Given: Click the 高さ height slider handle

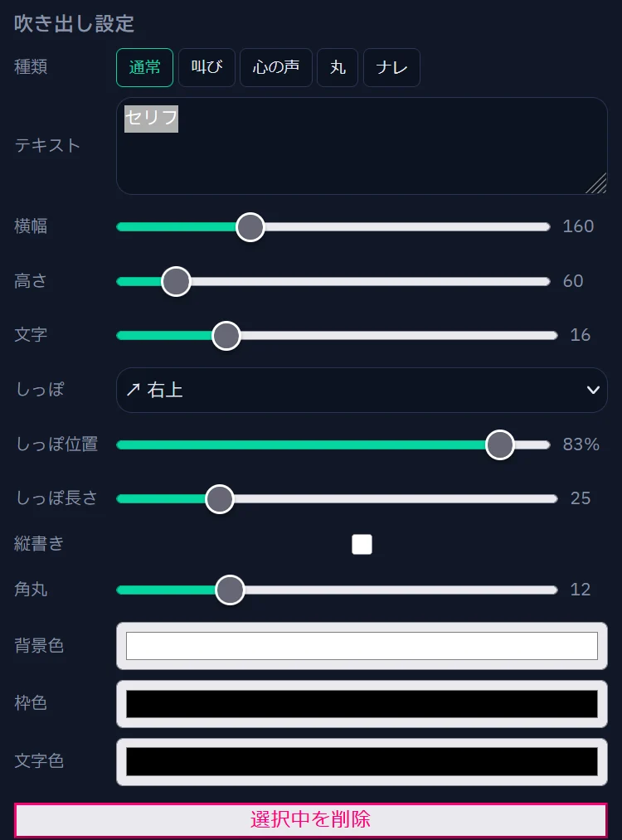Looking at the screenshot, I should (176, 281).
